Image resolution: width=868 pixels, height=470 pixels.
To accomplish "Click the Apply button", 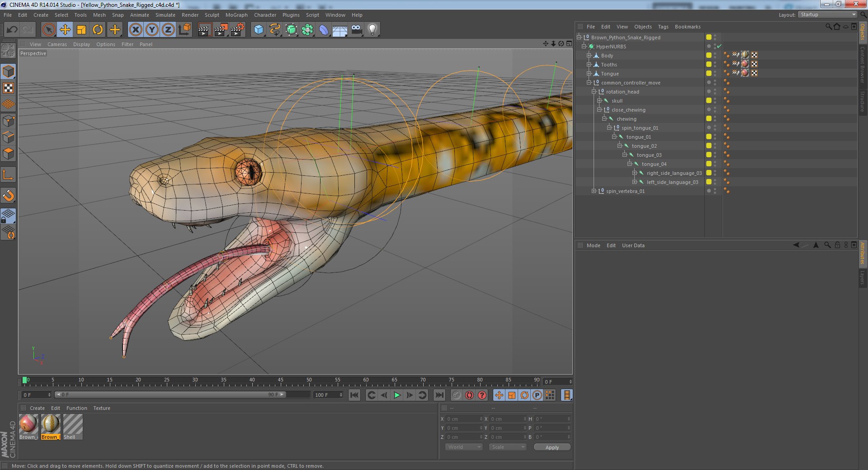I will [552, 447].
